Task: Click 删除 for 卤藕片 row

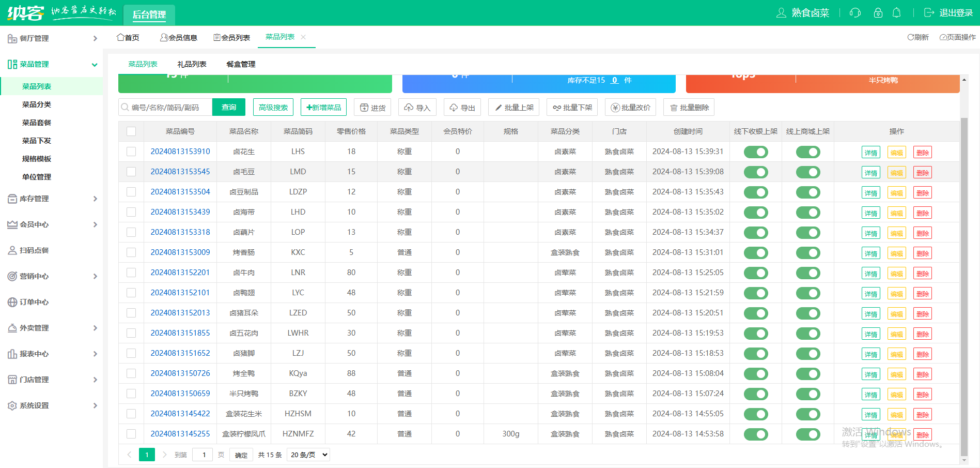Action: (923, 233)
